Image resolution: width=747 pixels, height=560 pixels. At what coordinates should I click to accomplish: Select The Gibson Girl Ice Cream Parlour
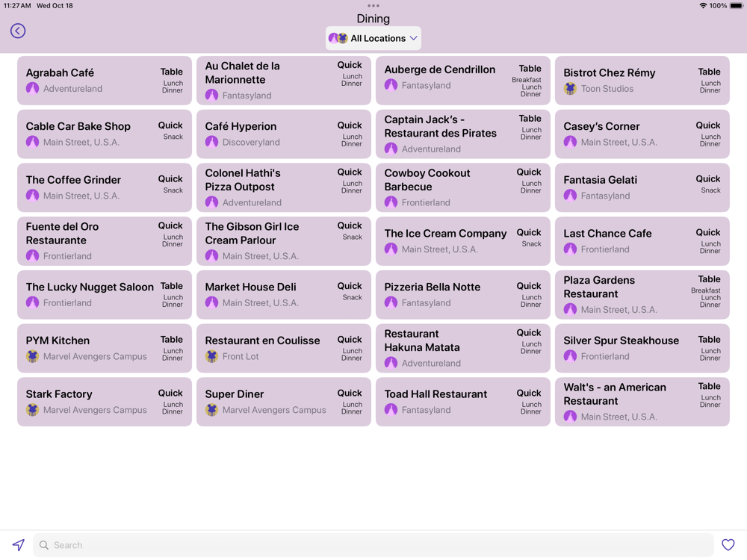[x=283, y=241]
